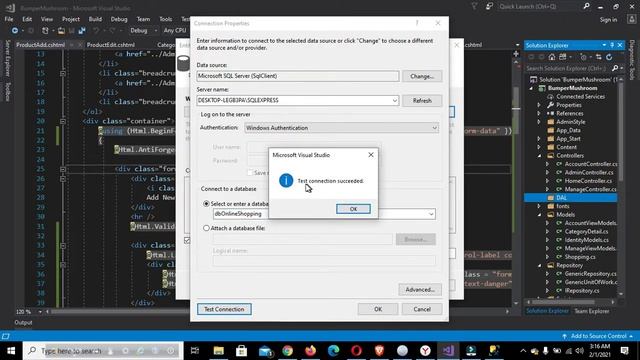Viewport: 640px width, 360px height.
Task: Select 'Select or enter a database name' radio
Action: pos(207,203)
